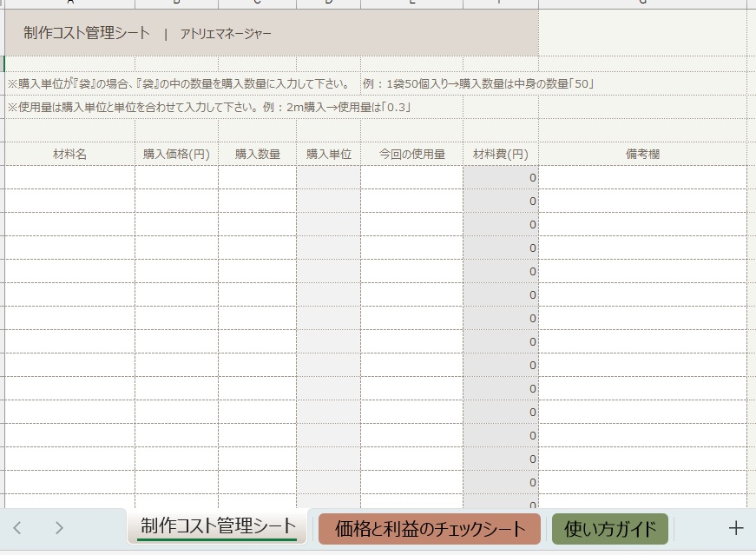This screenshot has width=756, height=555.
Task: Select column header D
Action: point(328,3)
